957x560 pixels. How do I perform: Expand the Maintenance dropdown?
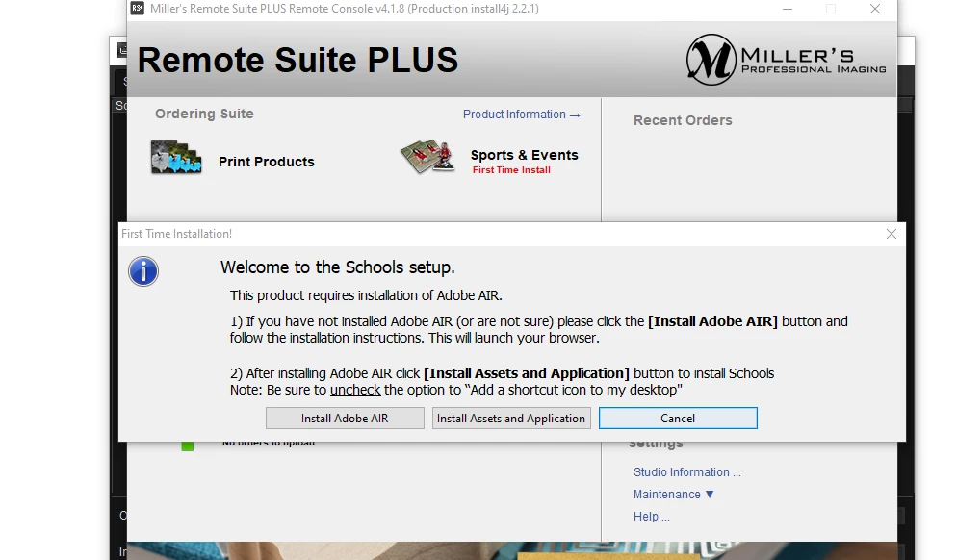click(673, 495)
